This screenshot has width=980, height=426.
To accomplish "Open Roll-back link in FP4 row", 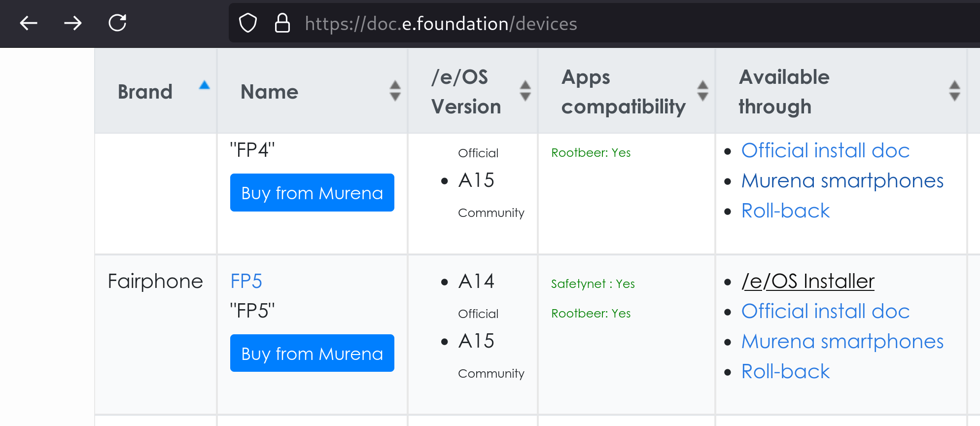I will coord(785,211).
